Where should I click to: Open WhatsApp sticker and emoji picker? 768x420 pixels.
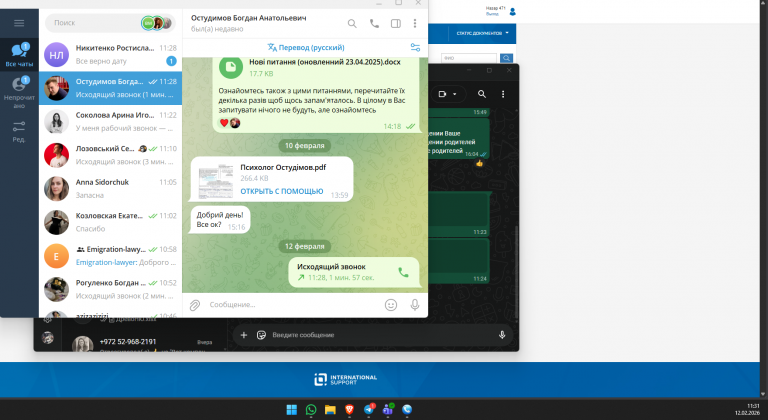pos(261,335)
